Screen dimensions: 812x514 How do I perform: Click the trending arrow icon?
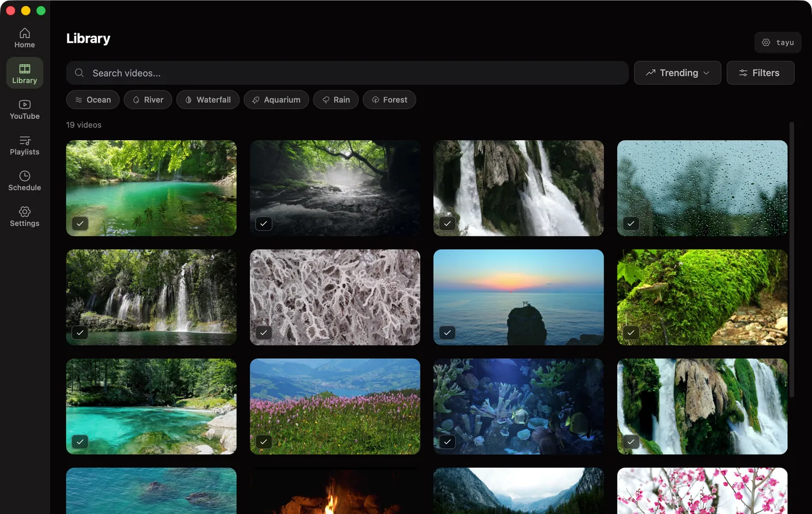point(651,73)
